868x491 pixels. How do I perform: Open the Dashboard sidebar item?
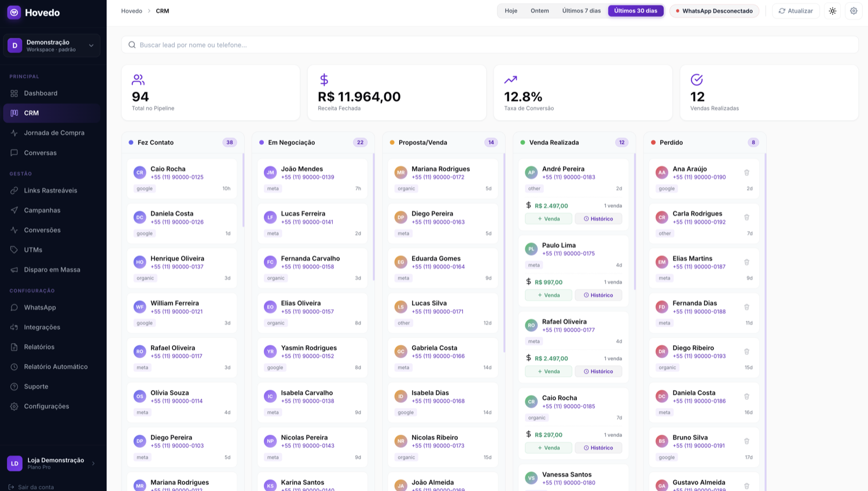click(x=52, y=93)
